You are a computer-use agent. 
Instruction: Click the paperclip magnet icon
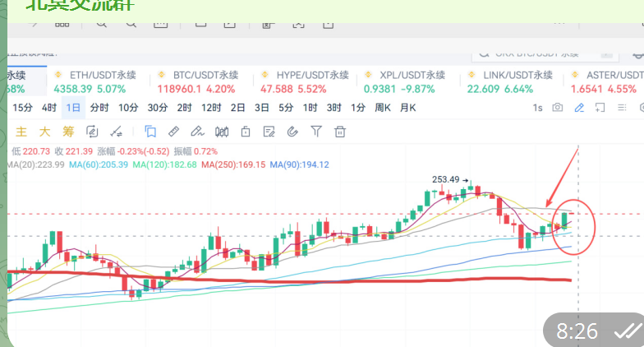(292, 131)
